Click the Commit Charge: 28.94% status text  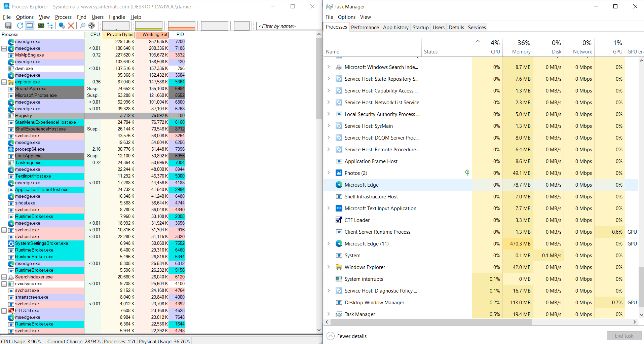[x=74, y=341]
